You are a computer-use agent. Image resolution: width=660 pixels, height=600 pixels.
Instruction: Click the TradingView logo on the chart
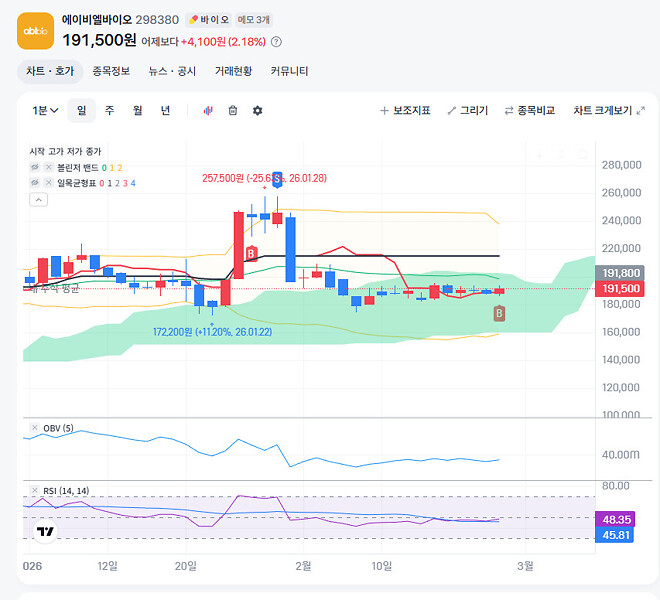pos(45,531)
